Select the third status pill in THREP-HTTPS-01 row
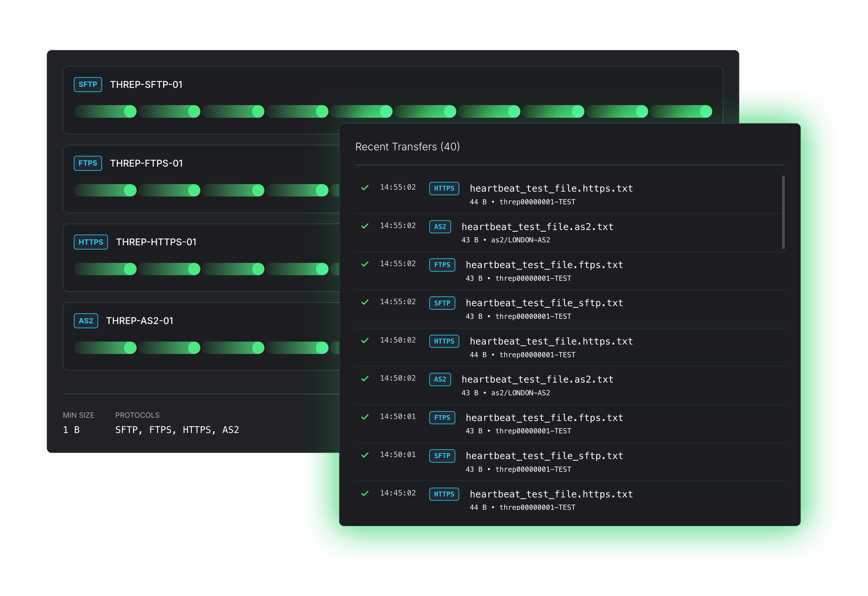 [233, 269]
